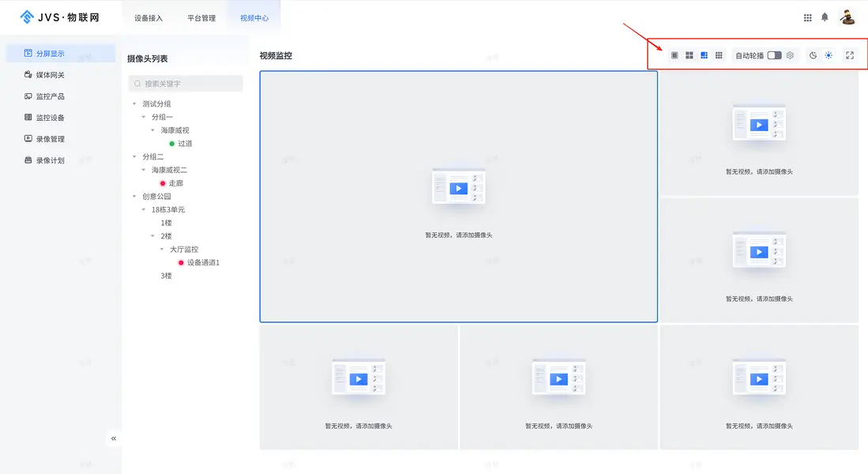Image resolution: width=868 pixels, height=474 pixels.
Task: Select 分屏显示 in the sidebar
Action: (61, 53)
